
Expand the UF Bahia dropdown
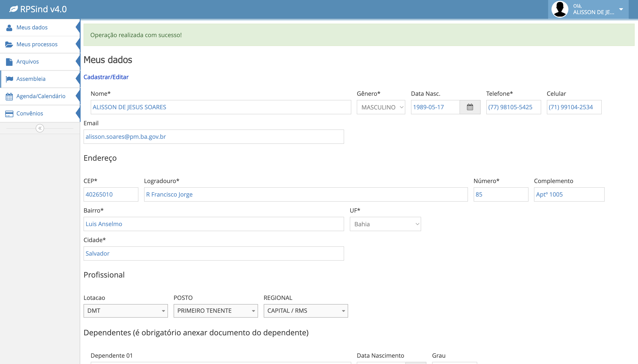[385, 224]
